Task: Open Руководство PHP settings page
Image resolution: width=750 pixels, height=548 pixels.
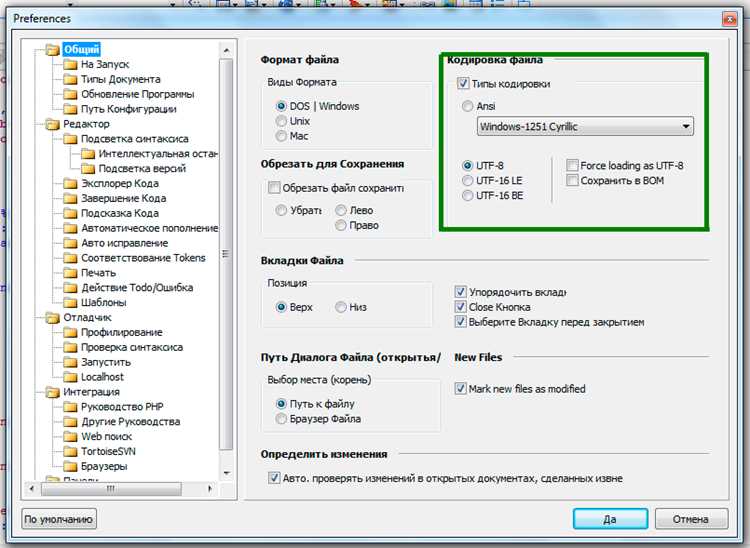Action: coord(122,407)
